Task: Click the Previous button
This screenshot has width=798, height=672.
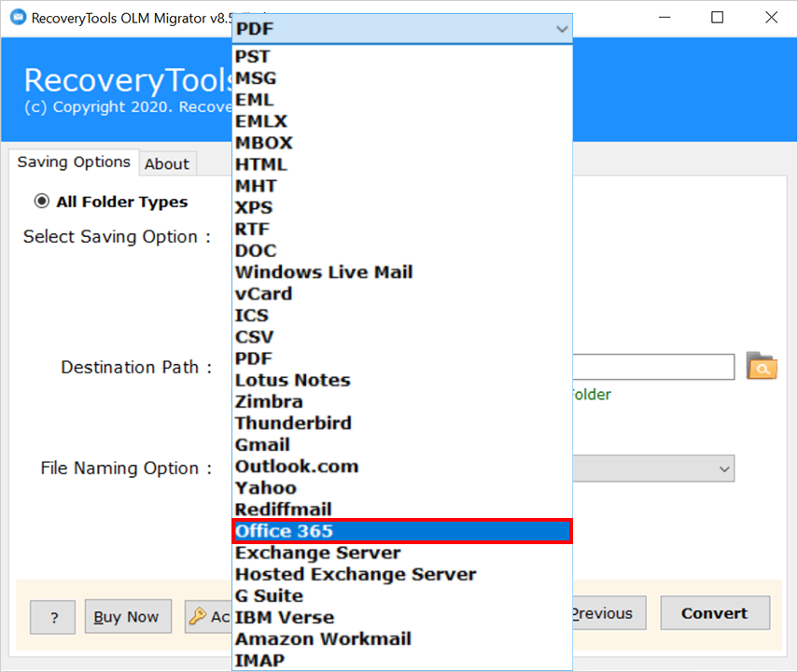Action: 609,613
